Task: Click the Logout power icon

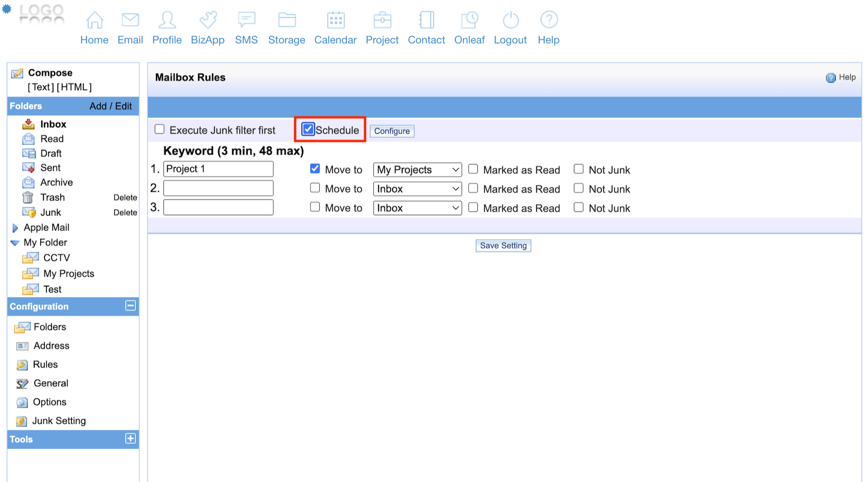Action: (x=510, y=20)
